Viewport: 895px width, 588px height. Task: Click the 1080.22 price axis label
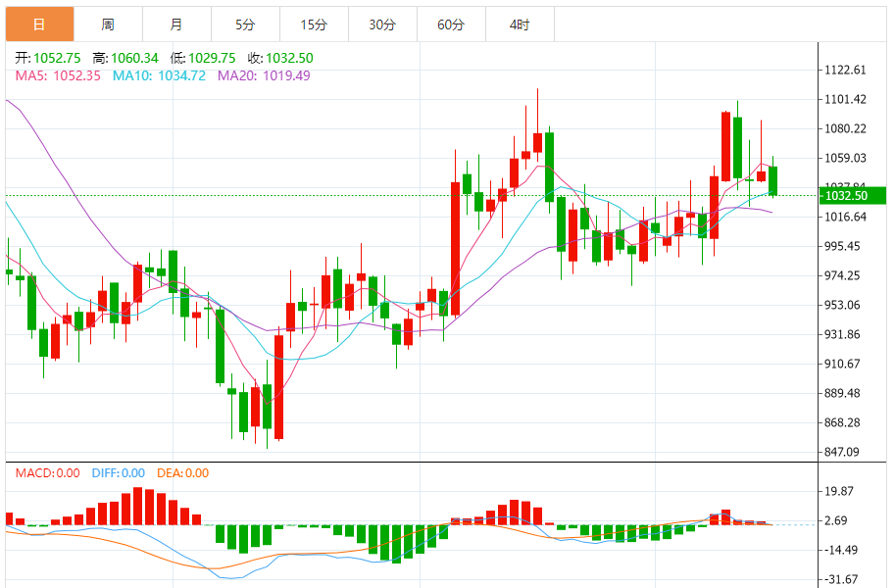click(845, 129)
